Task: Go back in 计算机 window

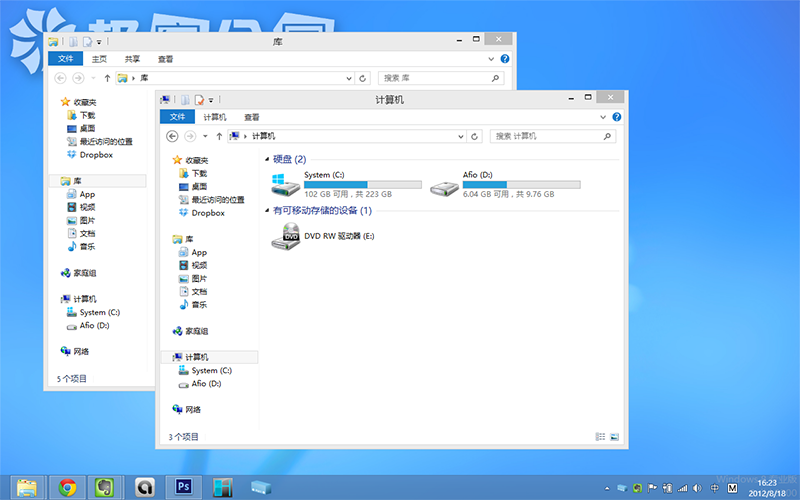Action: pyautogui.click(x=172, y=136)
